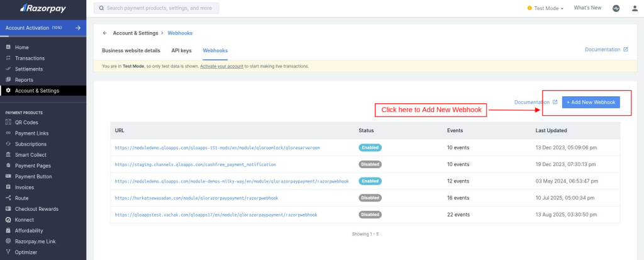Click the Optimizer icon
Image resolution: width=644 pixels, height=260 pixels.
tap(8, 252)
